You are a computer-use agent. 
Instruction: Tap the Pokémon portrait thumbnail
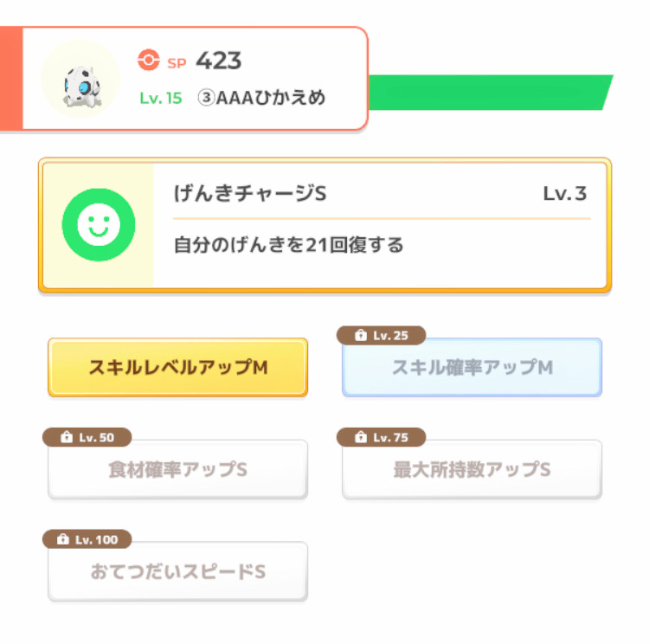tap(80, 79)
